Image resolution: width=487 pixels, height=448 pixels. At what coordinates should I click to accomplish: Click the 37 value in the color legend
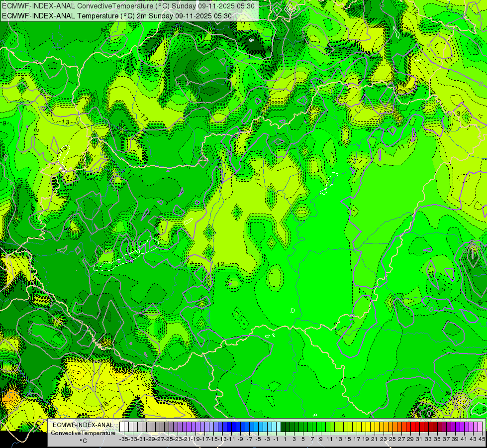tap(446, 439)
